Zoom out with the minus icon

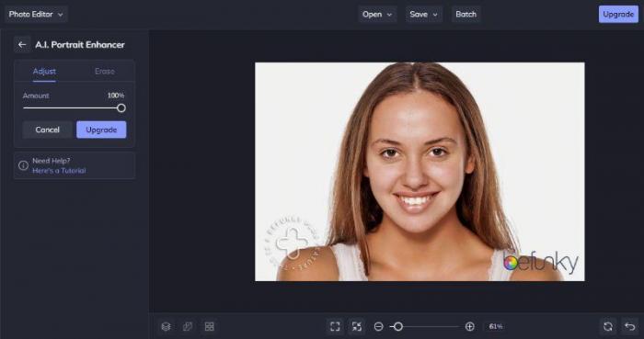point(379,326)
